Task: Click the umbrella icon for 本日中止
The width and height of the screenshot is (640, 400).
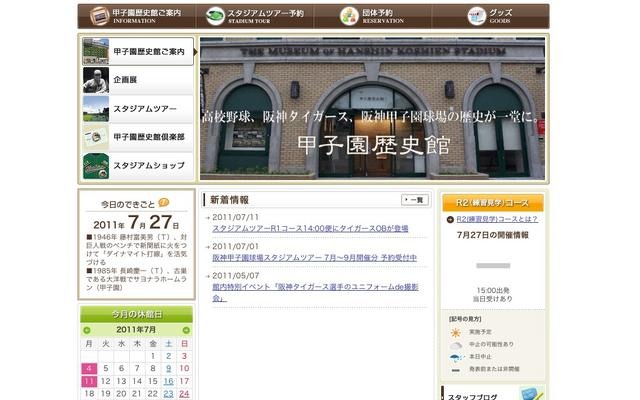Action: click(x=456, y=358)
